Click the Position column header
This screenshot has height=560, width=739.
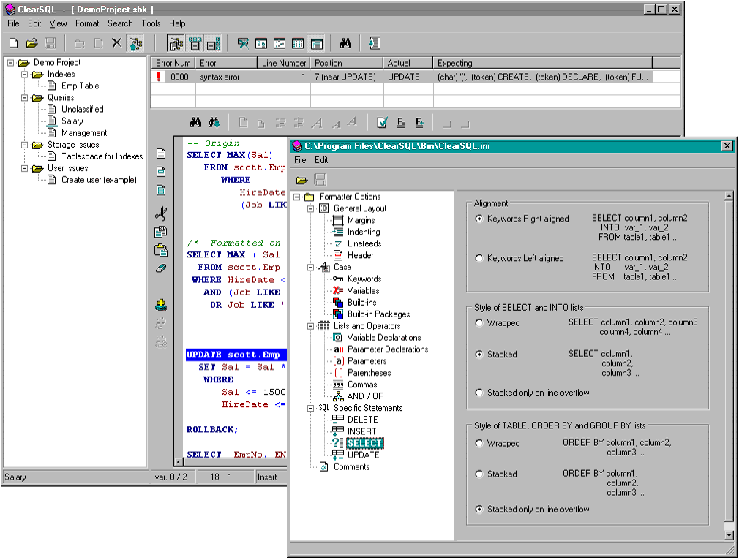[347, 63]
